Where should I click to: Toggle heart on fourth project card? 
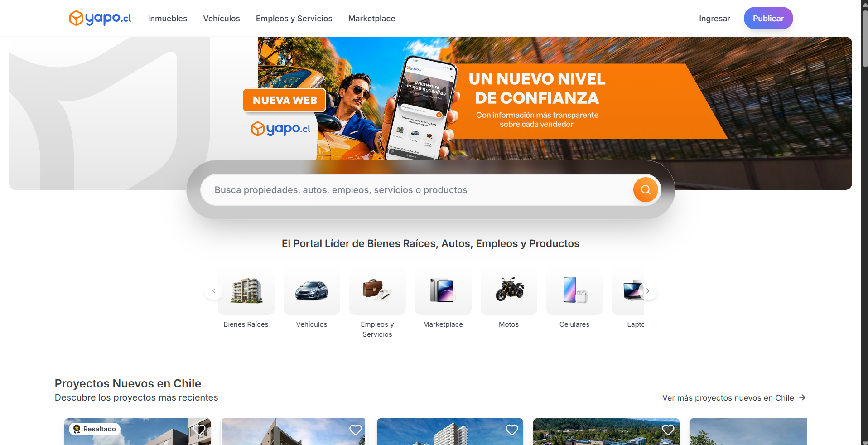668,430
